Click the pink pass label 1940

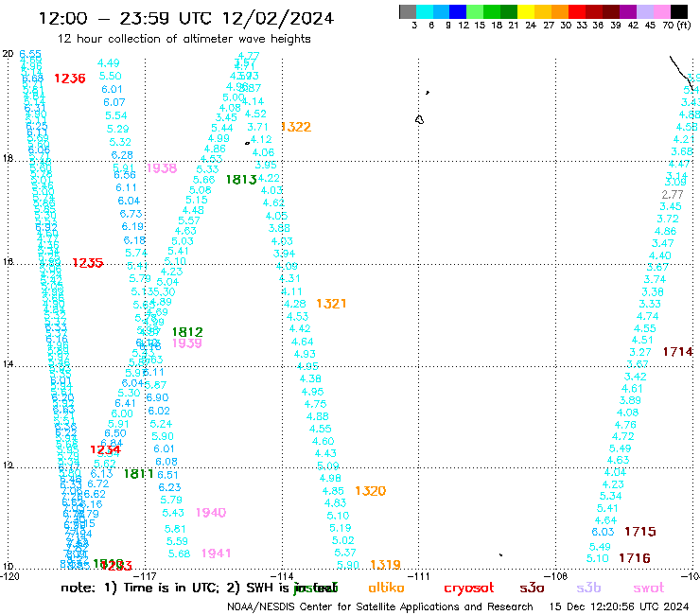[x=211, y=512]
